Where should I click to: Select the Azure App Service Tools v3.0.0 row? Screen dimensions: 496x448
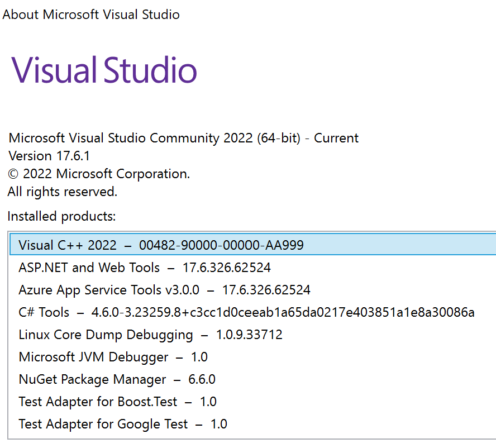pos(252,290)
